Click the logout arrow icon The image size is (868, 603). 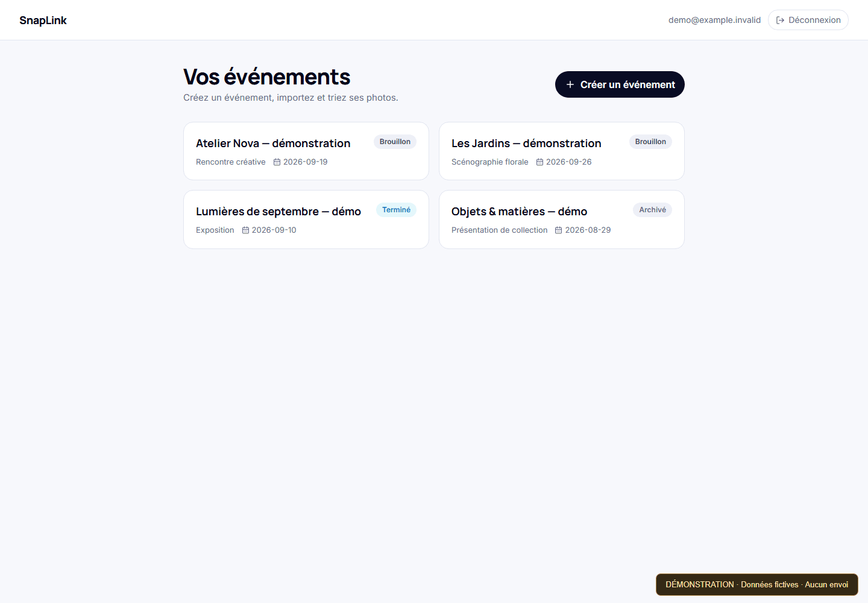780,20
